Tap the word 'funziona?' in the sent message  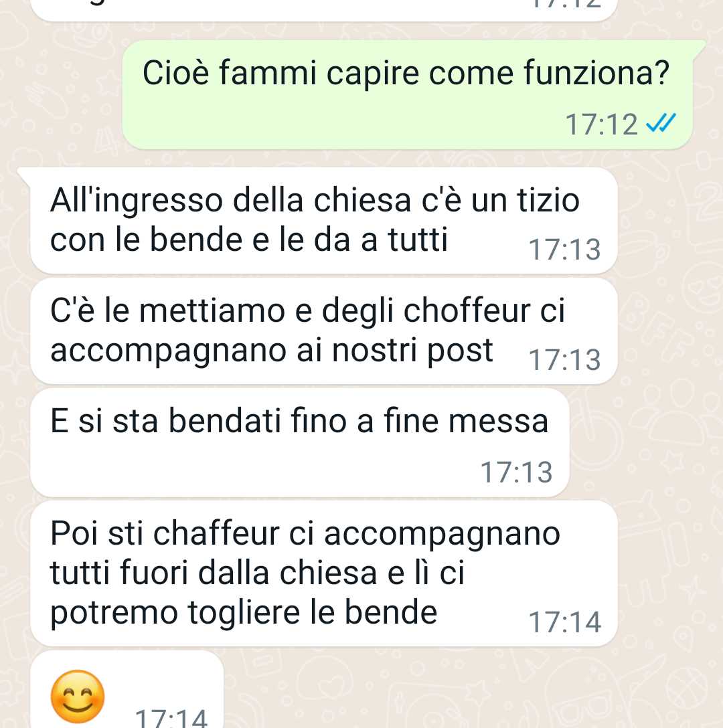596,74
